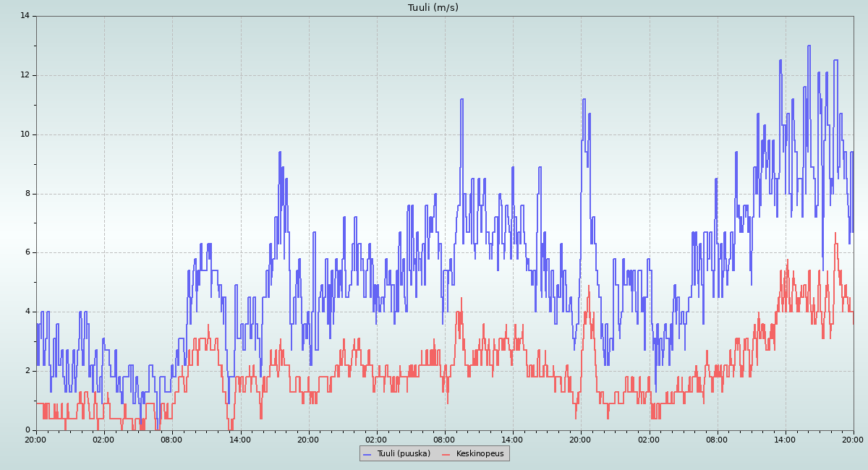
Task: Click the highest blue gust peak at 13 m/s
Action: click(809, 46)
